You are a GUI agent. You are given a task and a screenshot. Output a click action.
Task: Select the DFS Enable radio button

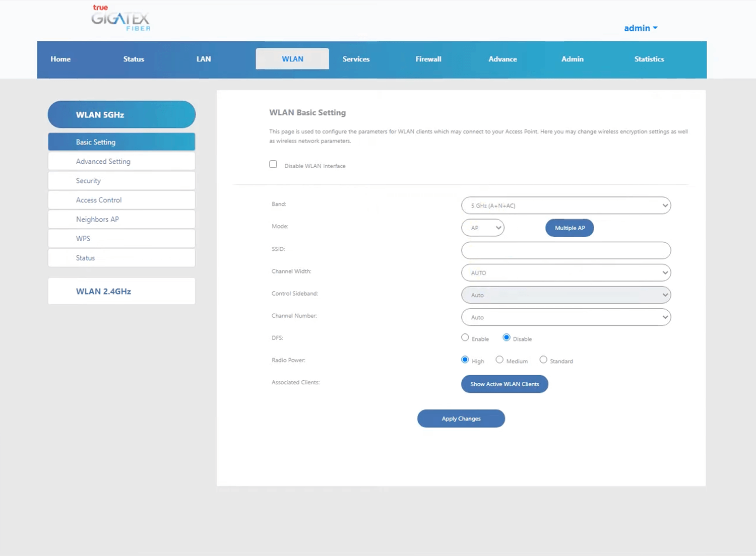click(x=465, y=338)
